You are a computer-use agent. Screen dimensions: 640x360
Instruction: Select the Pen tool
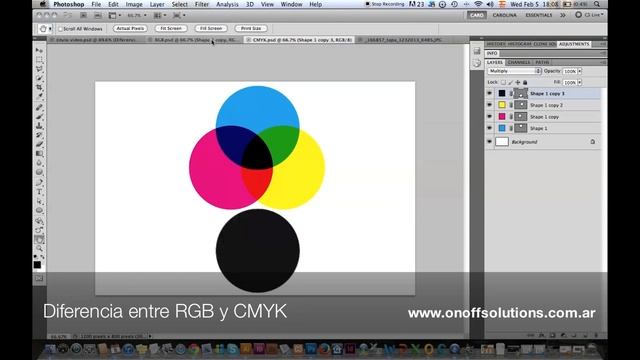click(39, 182)
